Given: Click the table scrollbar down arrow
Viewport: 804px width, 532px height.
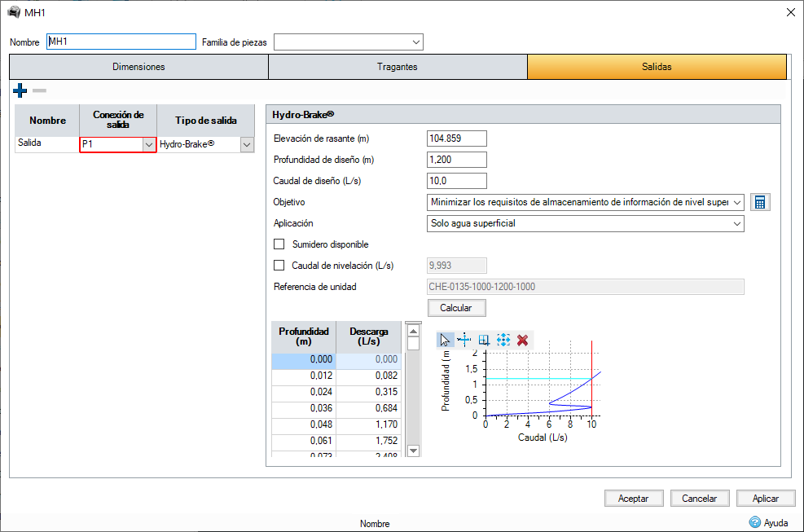Looking at the screenshot, I should [x=413, y=451].
